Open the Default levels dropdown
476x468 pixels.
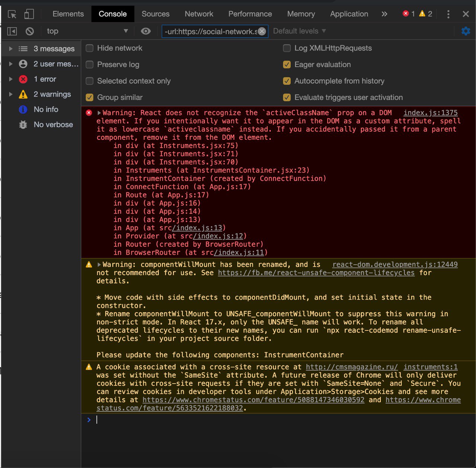299,31
